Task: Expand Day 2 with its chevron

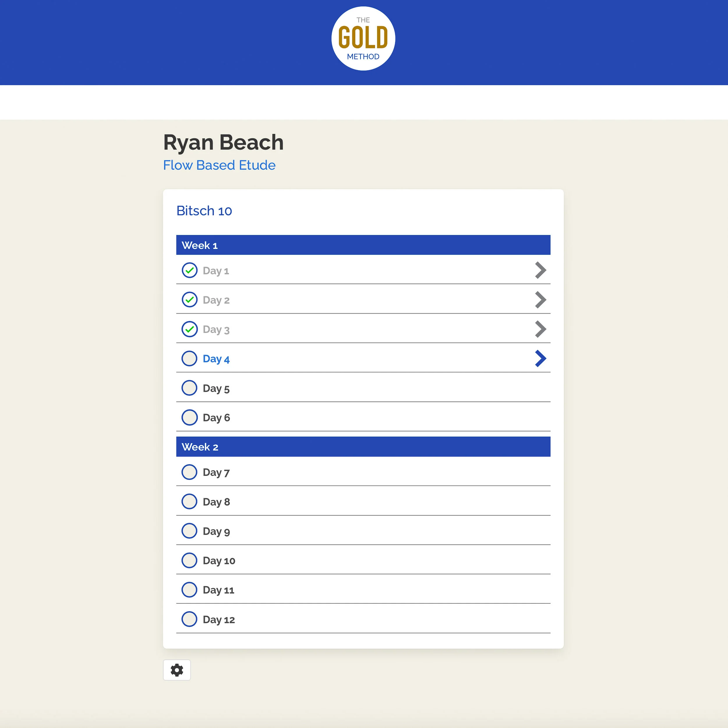Action: click(x=541, y=300)
